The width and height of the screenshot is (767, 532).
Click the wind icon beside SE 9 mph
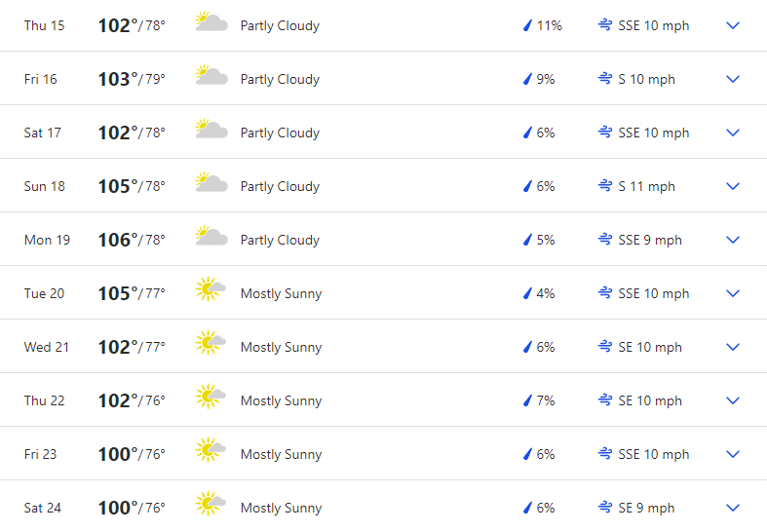(605, 507)
